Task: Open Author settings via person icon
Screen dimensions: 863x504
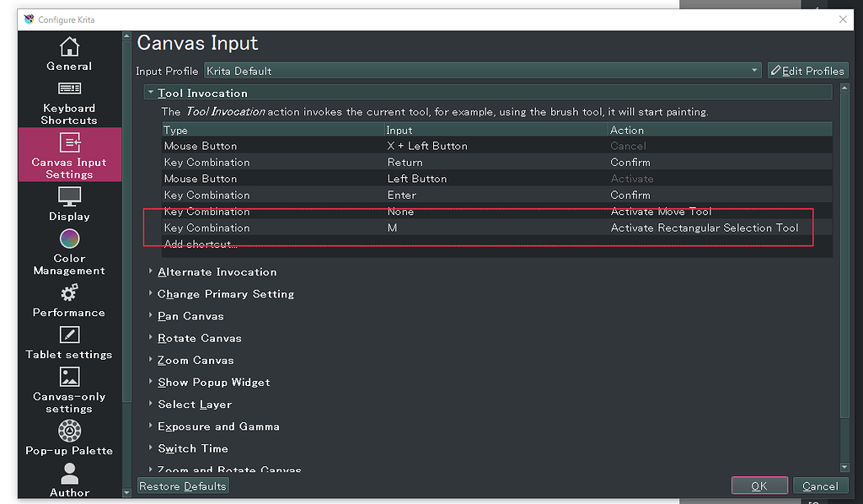Action: [x=69, y=473]
